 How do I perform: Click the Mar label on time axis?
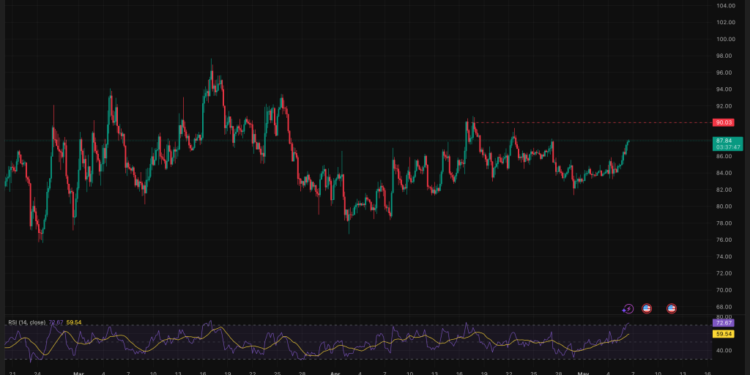click(x=78, y=373)
